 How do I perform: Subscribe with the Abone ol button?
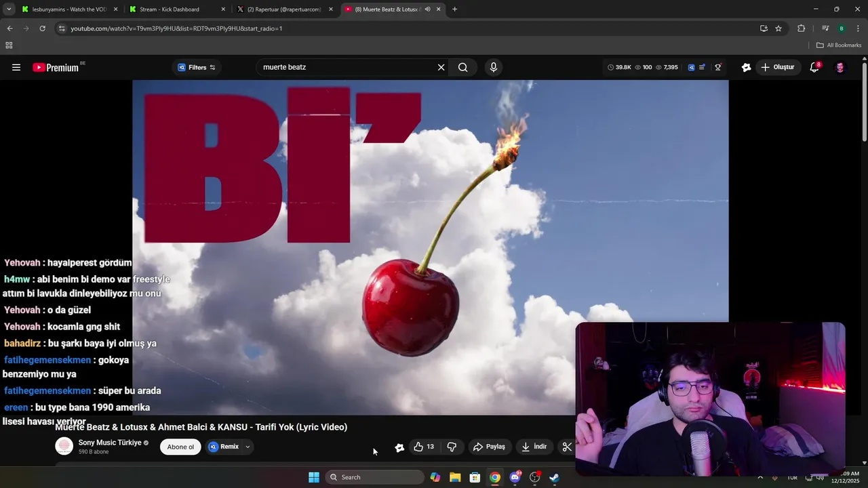(180, 447)
